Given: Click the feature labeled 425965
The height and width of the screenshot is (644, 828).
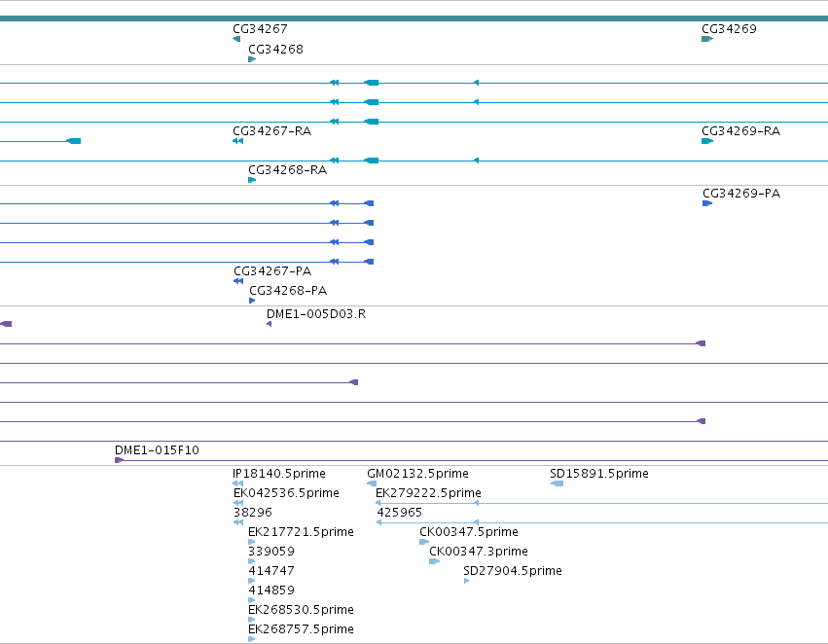Looking at the screenshot, I should click(x=601, y=522).
